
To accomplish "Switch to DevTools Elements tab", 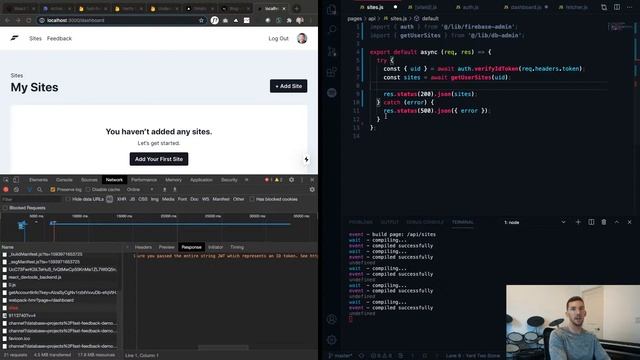I will (38, 180).
